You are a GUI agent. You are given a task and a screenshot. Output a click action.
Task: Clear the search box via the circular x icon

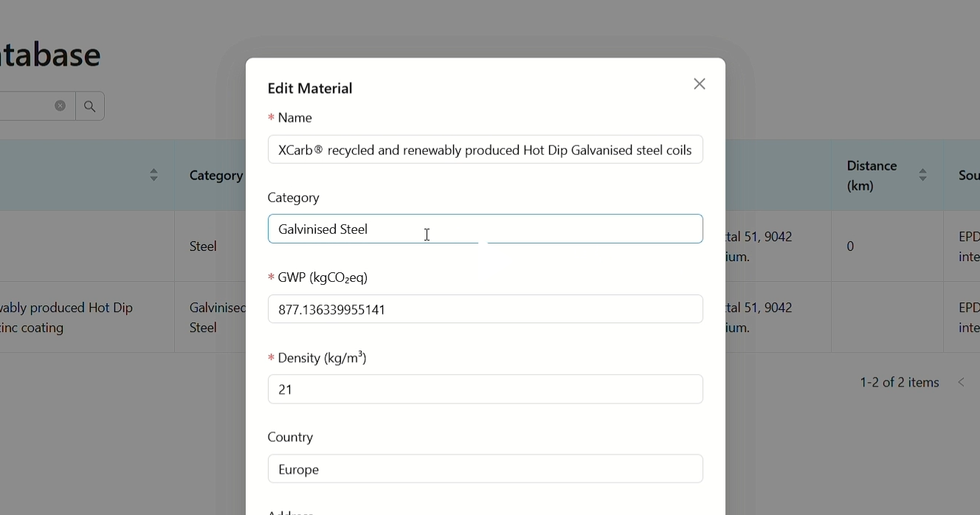coord(60,105)
